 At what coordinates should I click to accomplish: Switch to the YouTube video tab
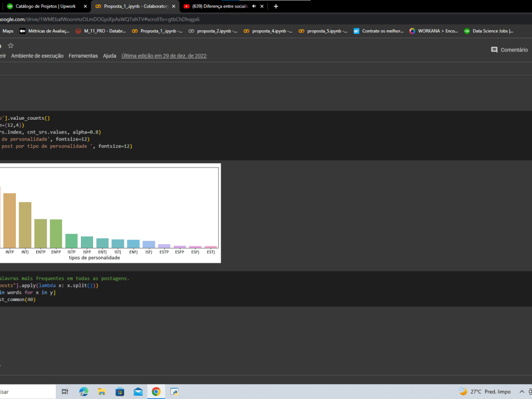tap(218, 7)
